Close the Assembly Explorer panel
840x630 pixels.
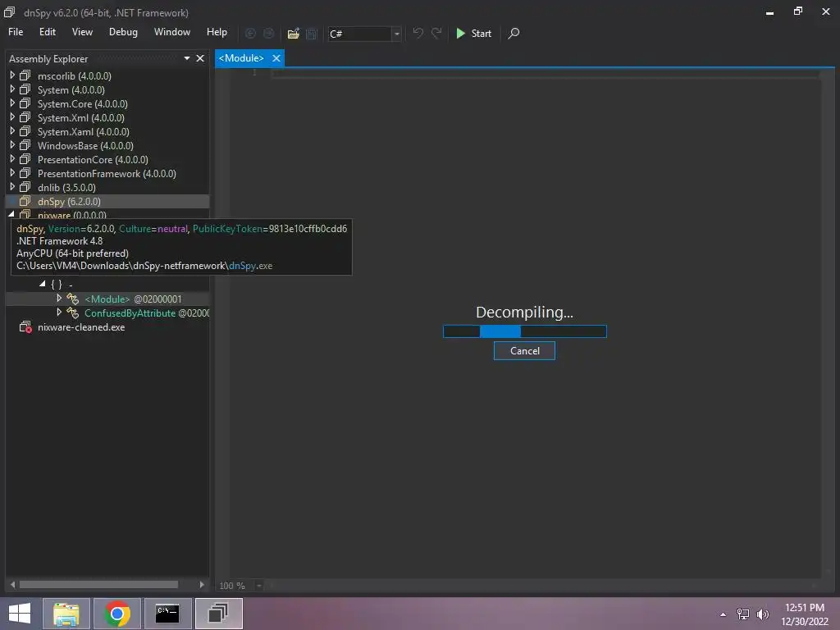point(200,58)
